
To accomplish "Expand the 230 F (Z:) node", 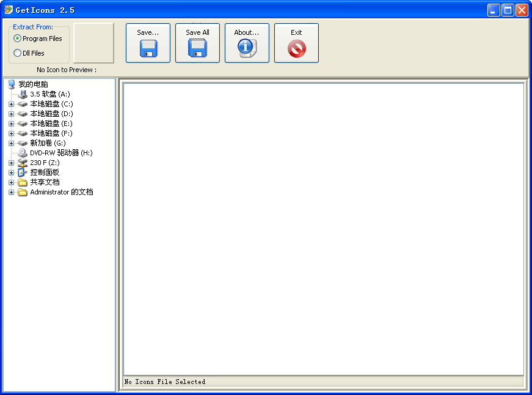I will click(x=10, y=163).
